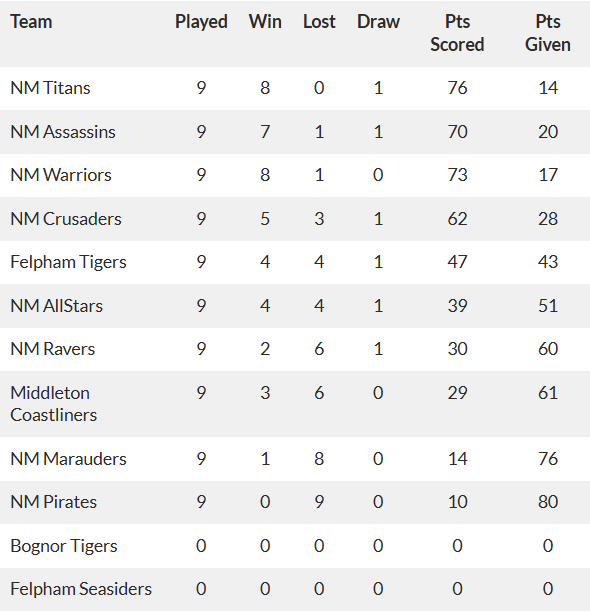Click the NM Crusaders team name
Viewport: 590px width, 611px height.
[x=66, y=219]
